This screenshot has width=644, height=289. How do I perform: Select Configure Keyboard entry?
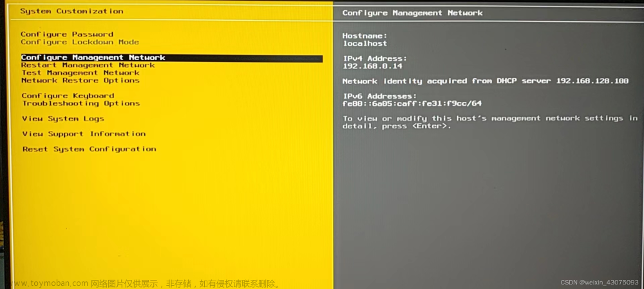tap(68, 95)
